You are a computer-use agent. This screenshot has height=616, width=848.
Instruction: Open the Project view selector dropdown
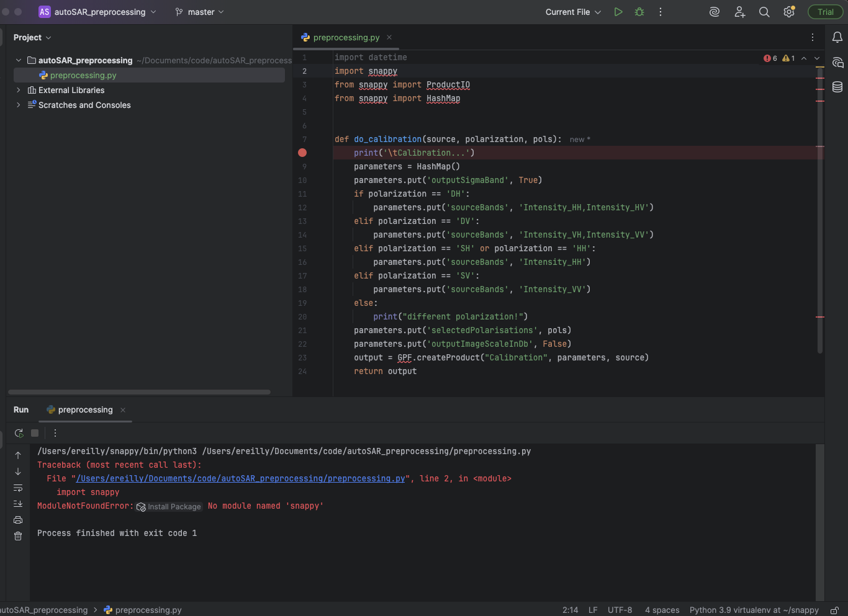coord(32,37)
